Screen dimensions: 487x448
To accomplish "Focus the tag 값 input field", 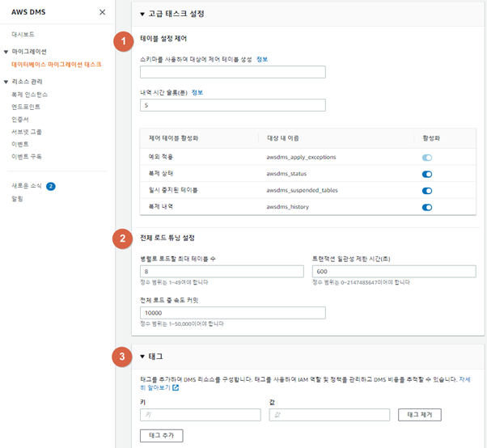I will point(329,415).
